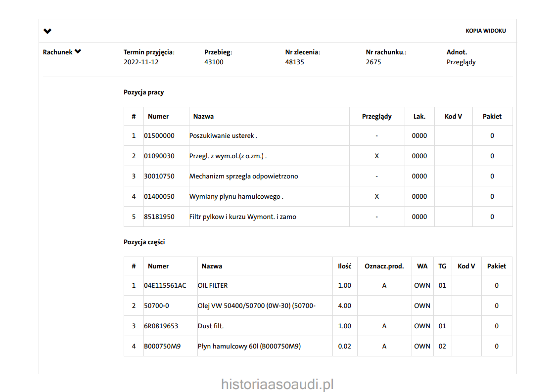The width and height of the screenshot is (555, 392).
Task: Click work number 85181950
Action: [x=159, y=217]
